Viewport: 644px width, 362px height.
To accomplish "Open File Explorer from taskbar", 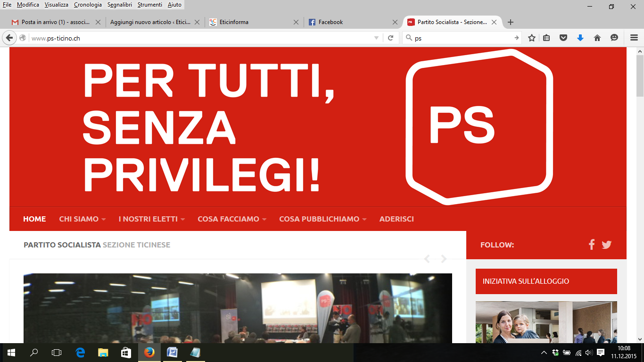I will point(103,352).
